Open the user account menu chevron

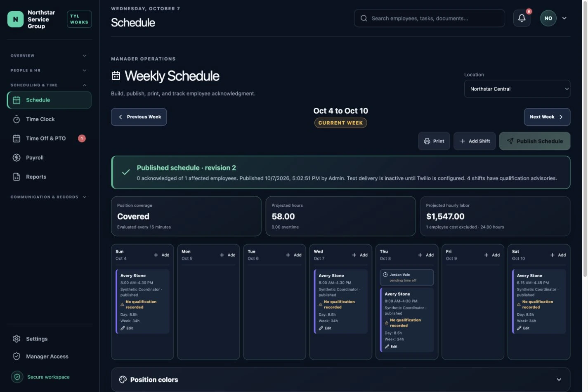coord(564,18)
